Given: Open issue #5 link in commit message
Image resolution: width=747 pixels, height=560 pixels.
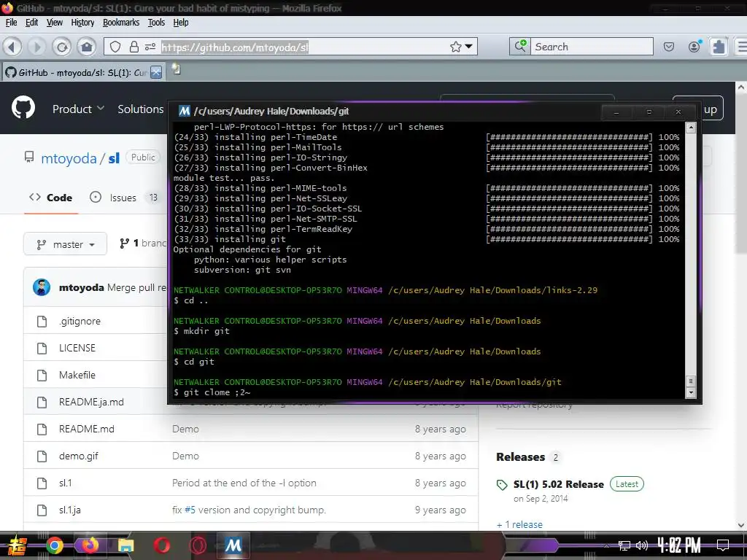Looking at the screenshot, I should pyautogui.click(x=190, y=510).
